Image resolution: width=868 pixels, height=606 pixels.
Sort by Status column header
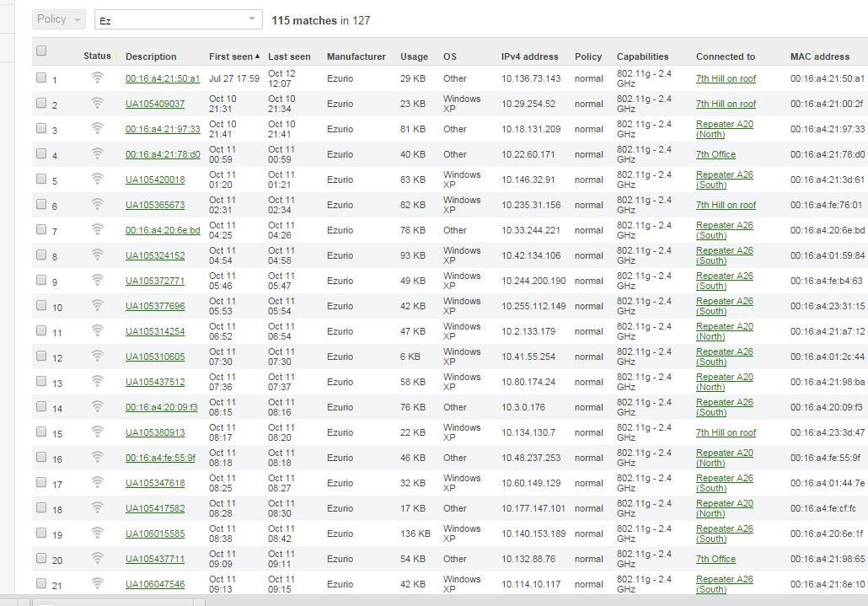[97, 56]
